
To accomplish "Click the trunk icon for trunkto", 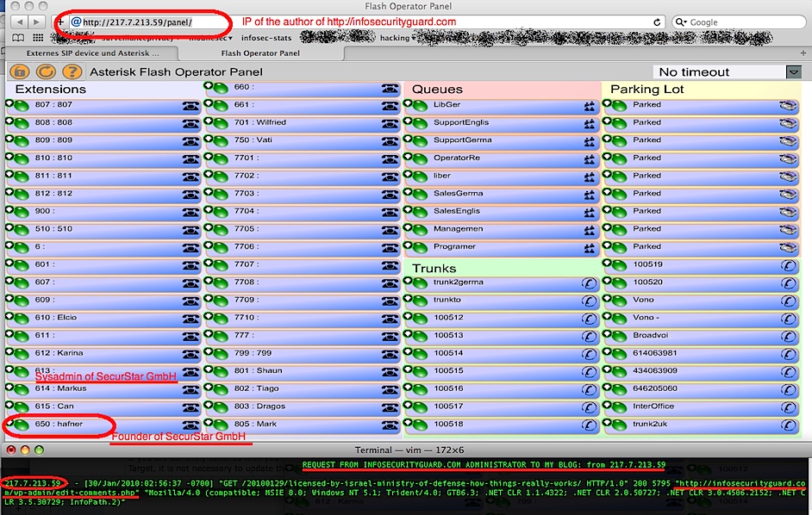I will click(589, 301).
